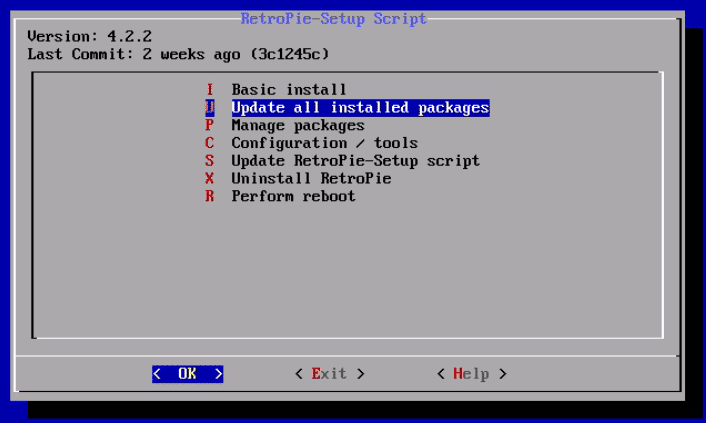
Task: Select Configuration / tools entry
Action: pos(311,143)
